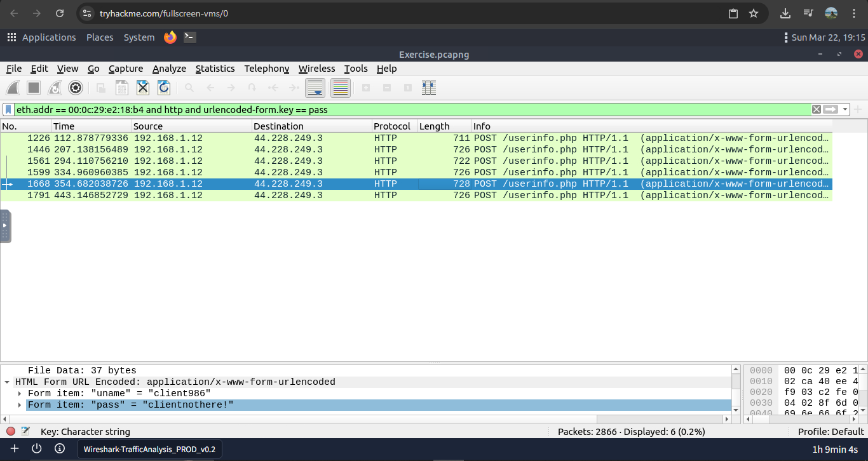
Task: Sort packets by Info column
Action: tap(652, 126)
